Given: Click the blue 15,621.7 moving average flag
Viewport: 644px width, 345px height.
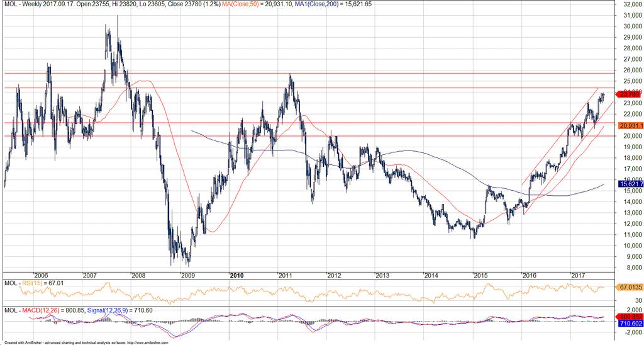Looking at the screenshot, I should (630, 184).
